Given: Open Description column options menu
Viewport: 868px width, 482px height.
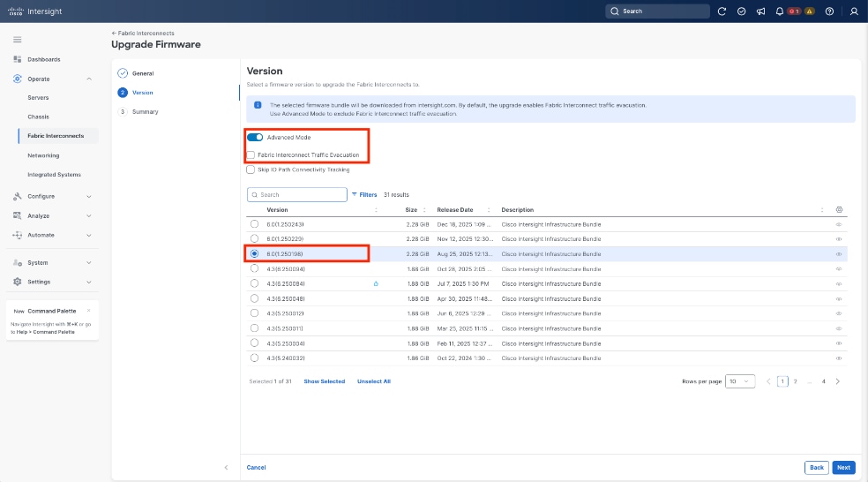Looking at the screenshot, I should tap(822, 210).
